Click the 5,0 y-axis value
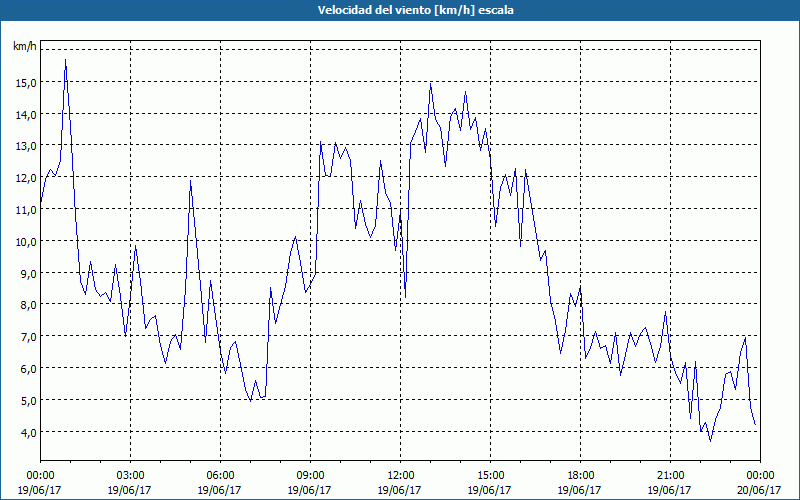 28,401
